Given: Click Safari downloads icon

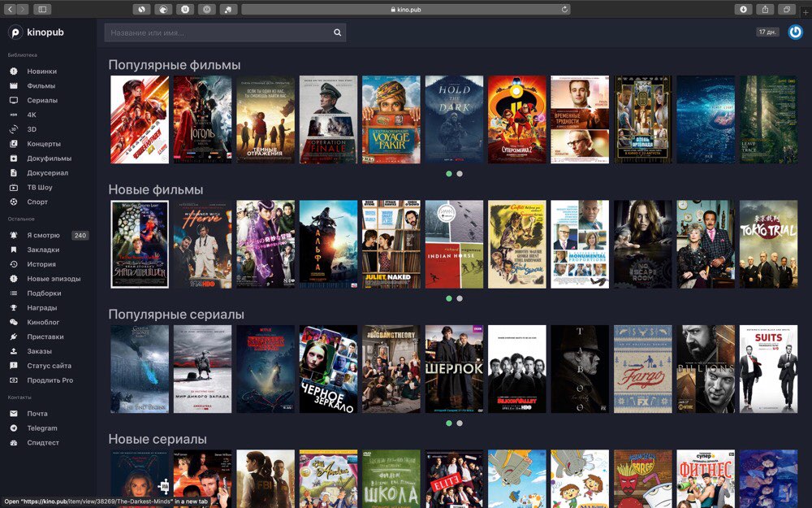Looking at the screenshot, I should 743,9.
